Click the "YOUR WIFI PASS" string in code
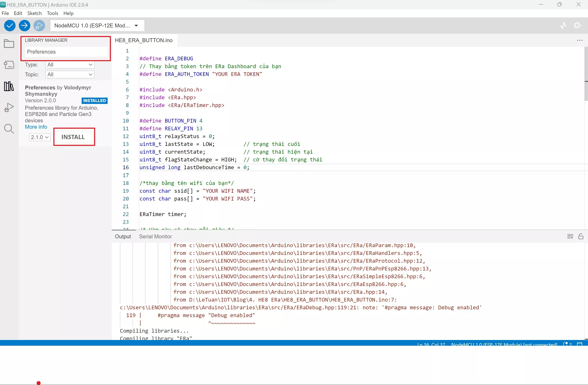Screen dimensions: 588x385 coord(228,199)
